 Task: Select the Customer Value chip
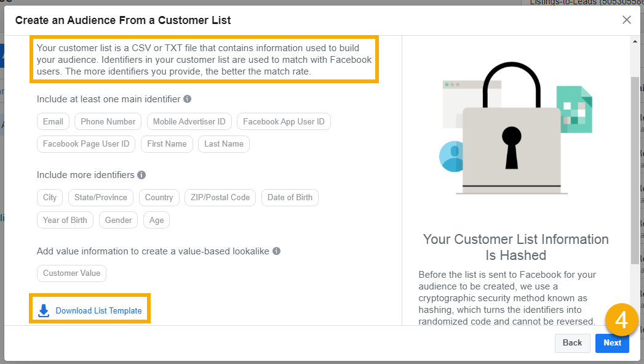(71, 273)
